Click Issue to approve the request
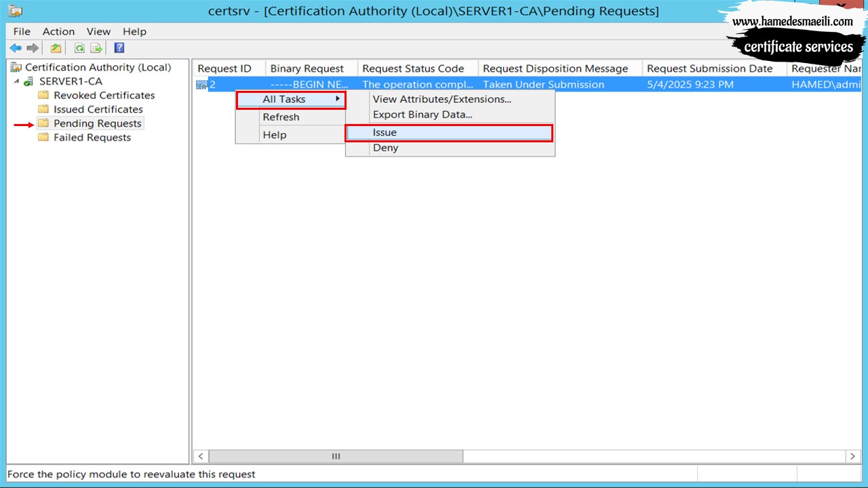This screenshot has width=868, height=488. point(449,133)
